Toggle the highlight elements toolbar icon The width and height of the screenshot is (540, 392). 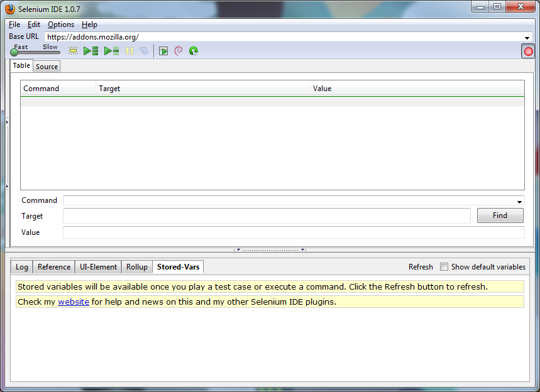[73, 51]
